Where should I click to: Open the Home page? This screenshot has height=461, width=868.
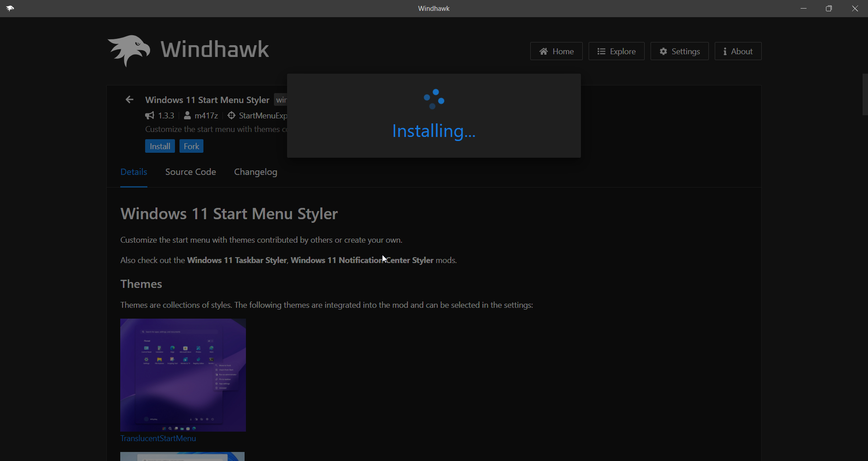(x=556, y=52)
